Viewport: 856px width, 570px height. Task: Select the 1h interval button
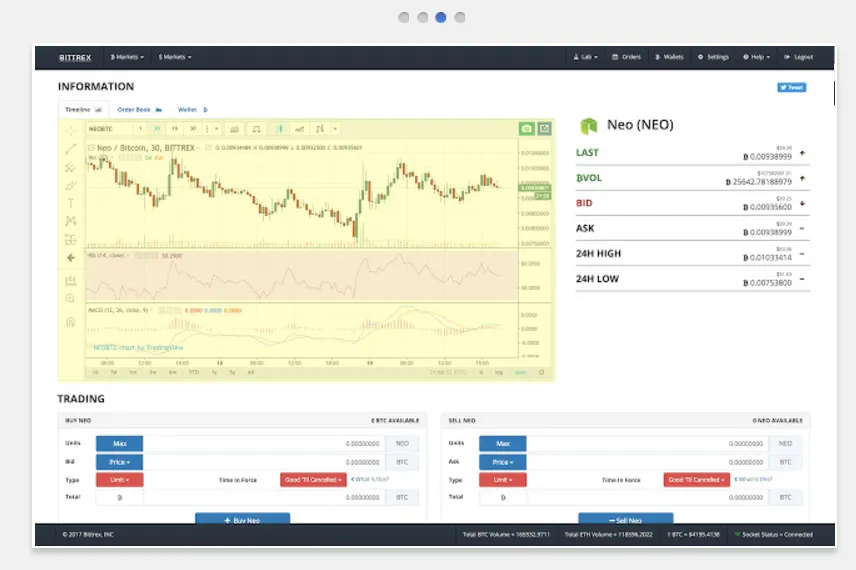pos(175,129)
